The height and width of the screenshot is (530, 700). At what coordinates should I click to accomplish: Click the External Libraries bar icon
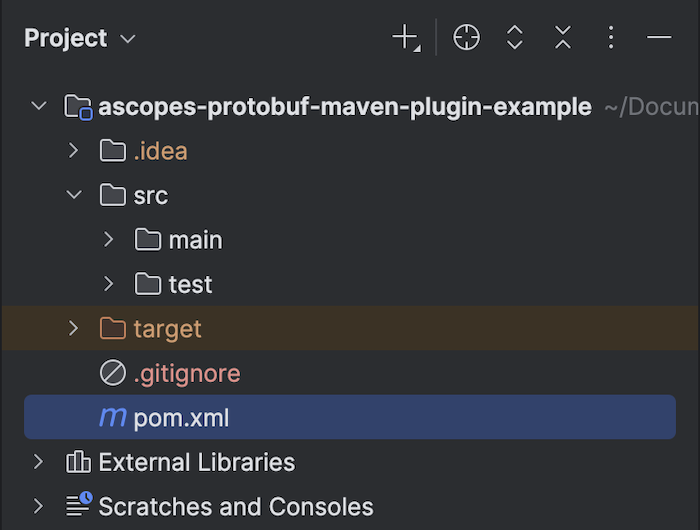pos(78,462)
